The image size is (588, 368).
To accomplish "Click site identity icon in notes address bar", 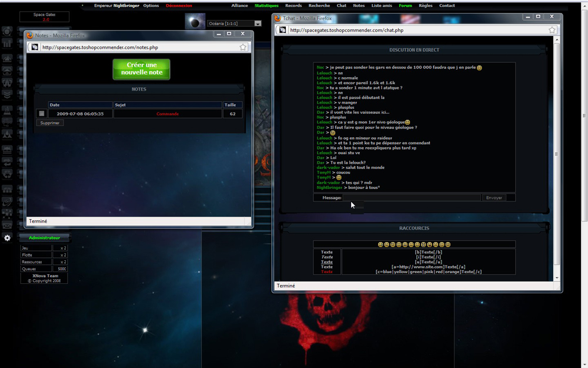I will pos(35,47).
